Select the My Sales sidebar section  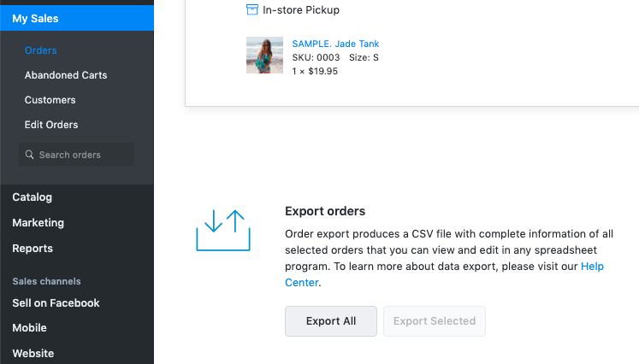click(x=35, y=18)
